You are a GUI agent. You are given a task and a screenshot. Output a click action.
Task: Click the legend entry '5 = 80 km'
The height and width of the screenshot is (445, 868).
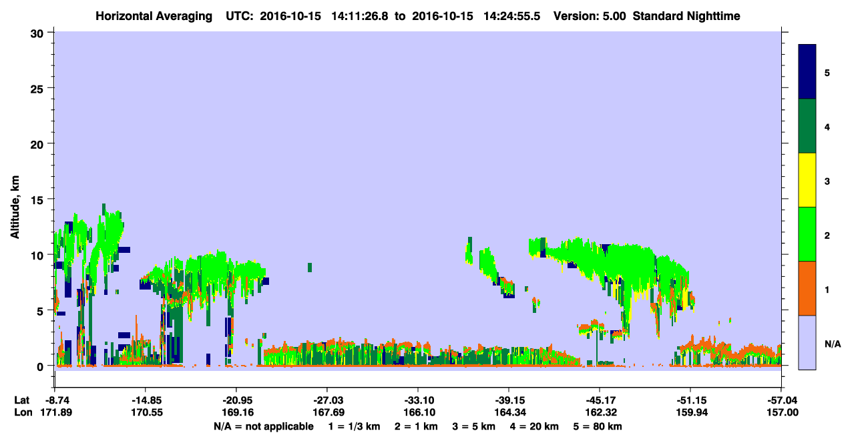pyautogui.click(x=598, y=426)
